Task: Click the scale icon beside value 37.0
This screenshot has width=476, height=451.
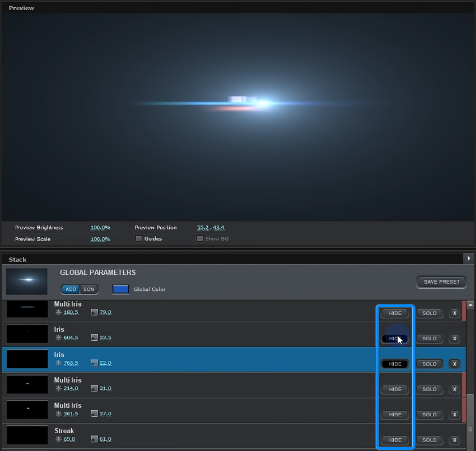Action: pyautogui.click(x=94, y=414)
